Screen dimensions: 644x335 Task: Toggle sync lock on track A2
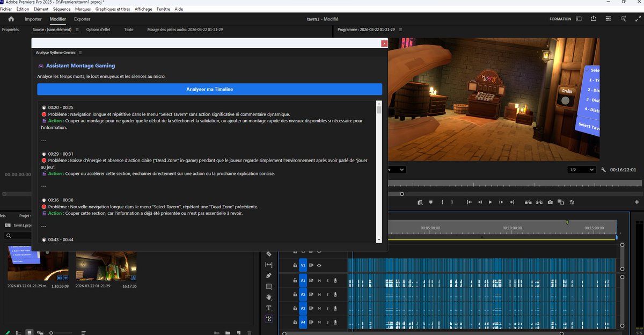(311, 294)
